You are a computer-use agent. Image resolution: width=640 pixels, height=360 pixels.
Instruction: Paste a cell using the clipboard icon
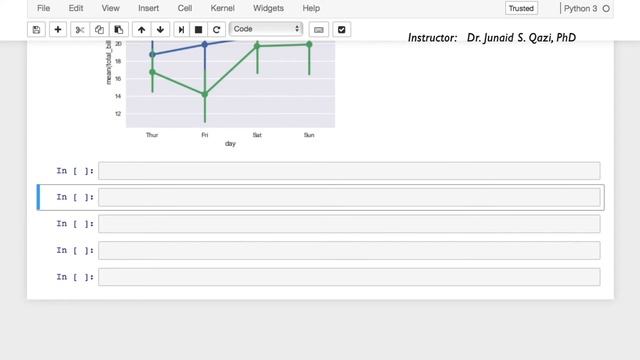[x=119, y=29]
